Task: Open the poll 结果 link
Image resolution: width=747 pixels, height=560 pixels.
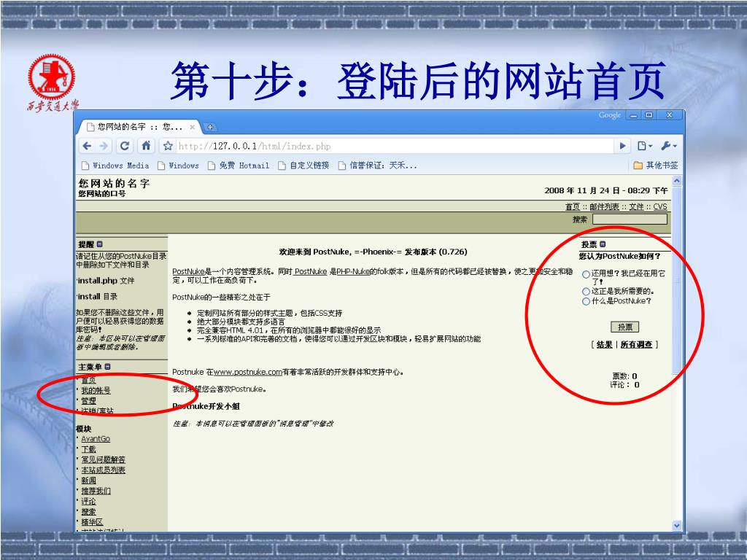Action: tap(604, 344)
